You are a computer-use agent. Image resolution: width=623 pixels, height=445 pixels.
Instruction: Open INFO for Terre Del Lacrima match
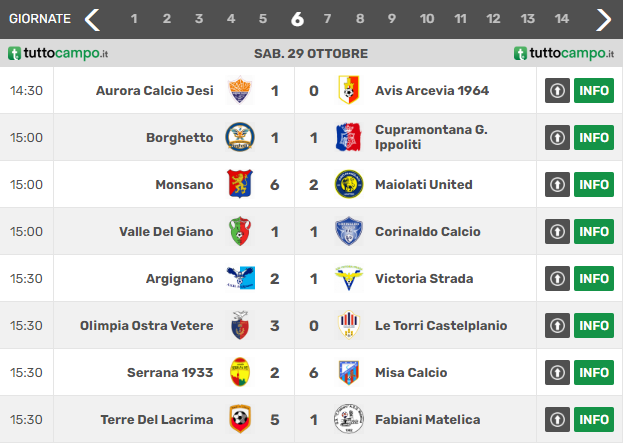[594, 419]
